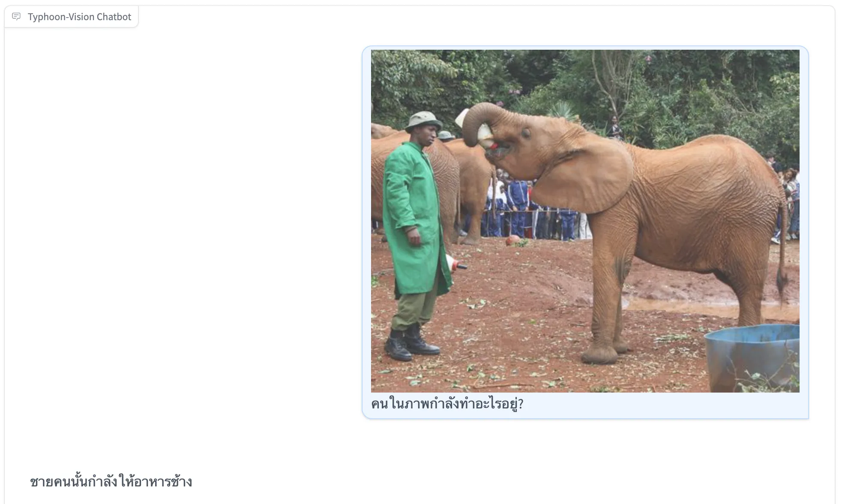The height and width of the screenshot is (504, 845).
Task: Click the man in the green coat
Action: click(x=415, y=236)
